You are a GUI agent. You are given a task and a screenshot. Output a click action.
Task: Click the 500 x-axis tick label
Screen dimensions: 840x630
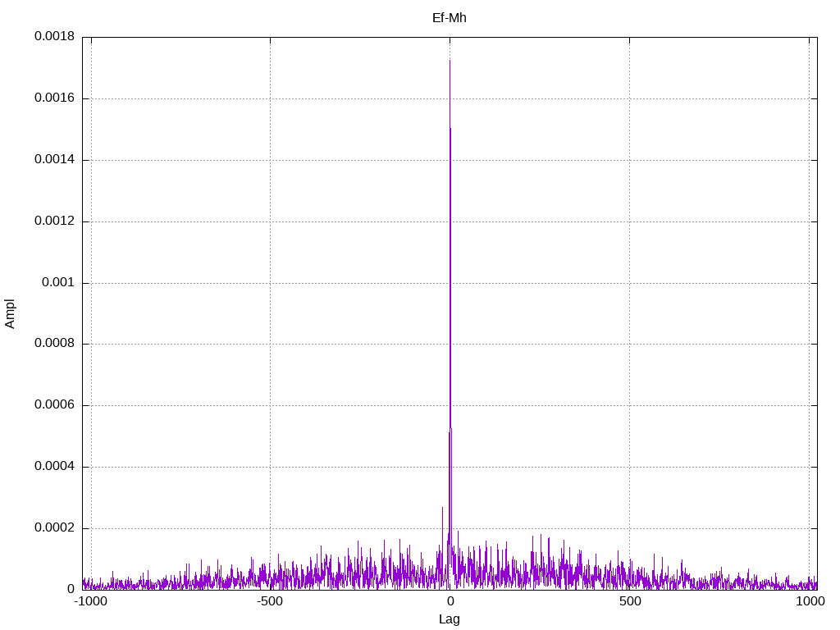[630, 601]
